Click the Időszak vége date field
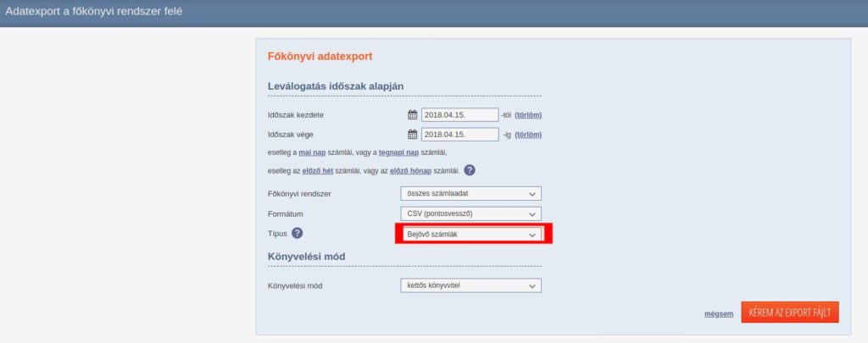Image resolution: width=868 pixels, height=343 pixels. tap(459, 134)
